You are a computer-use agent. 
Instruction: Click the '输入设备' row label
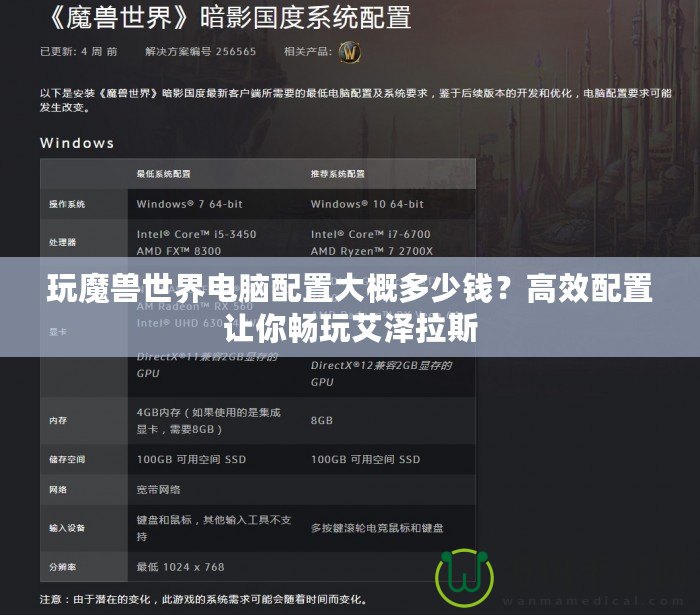(x=67, y=528)
